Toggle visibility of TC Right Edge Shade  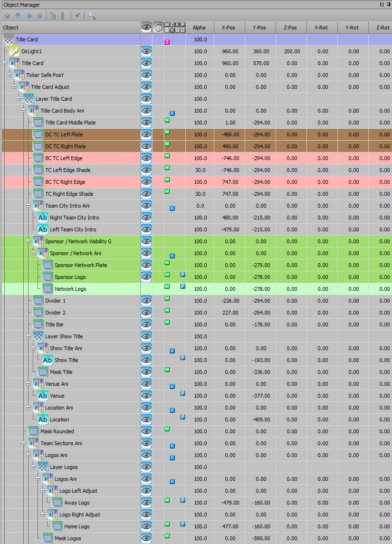tap(146, 194)
